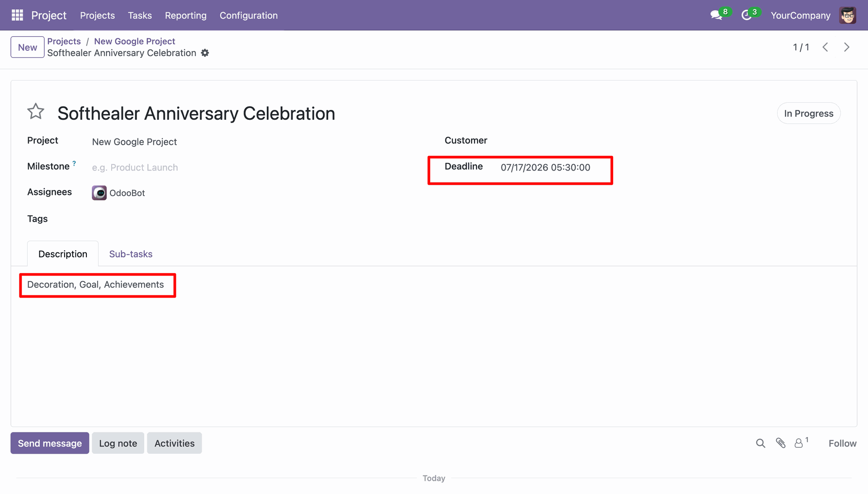
Task: Open the conversations chat icon
Action: pos(716,15)
